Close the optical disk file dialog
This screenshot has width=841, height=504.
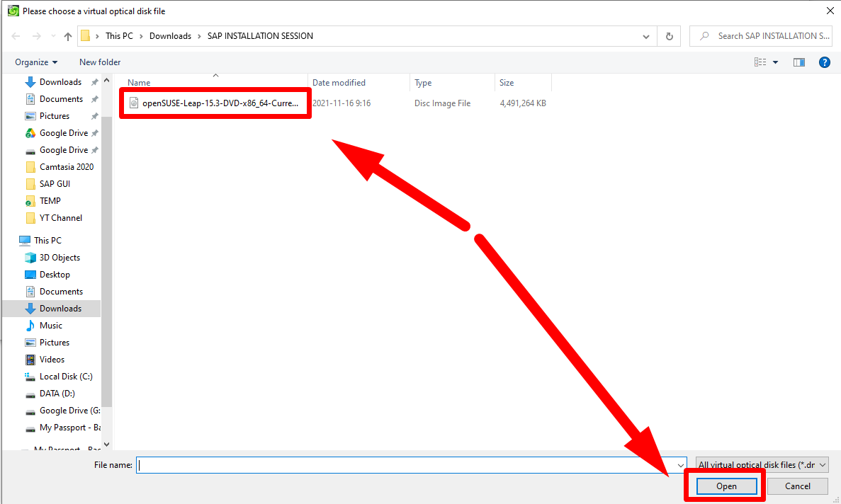[830, 11]
